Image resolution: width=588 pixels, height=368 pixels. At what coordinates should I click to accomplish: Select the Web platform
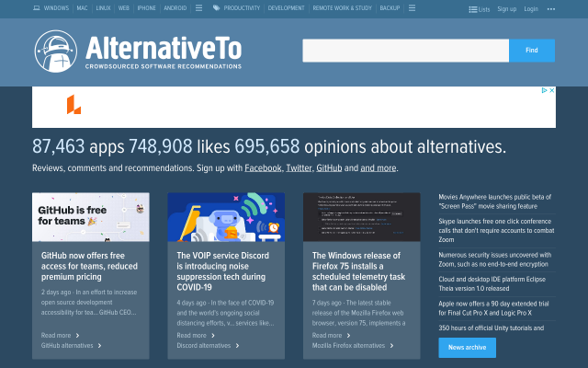[x=124, y=8]
